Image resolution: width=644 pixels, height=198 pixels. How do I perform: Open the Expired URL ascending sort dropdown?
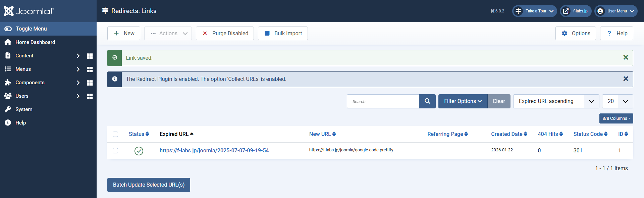pyautogui.click(x=556, y=101)
